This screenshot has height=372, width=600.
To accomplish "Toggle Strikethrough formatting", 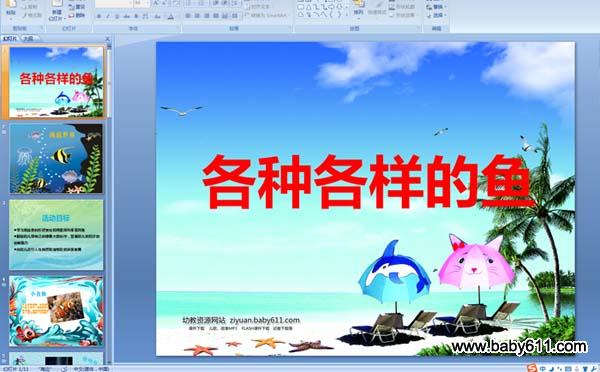I will (126, 16).
